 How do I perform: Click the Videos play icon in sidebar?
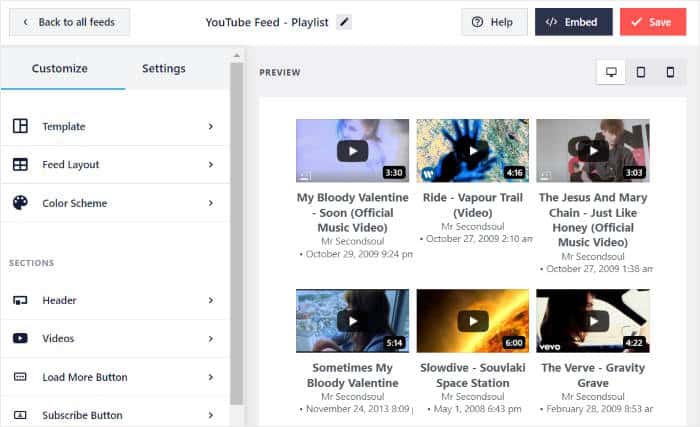pyautogui.click(x=20, y=338)
